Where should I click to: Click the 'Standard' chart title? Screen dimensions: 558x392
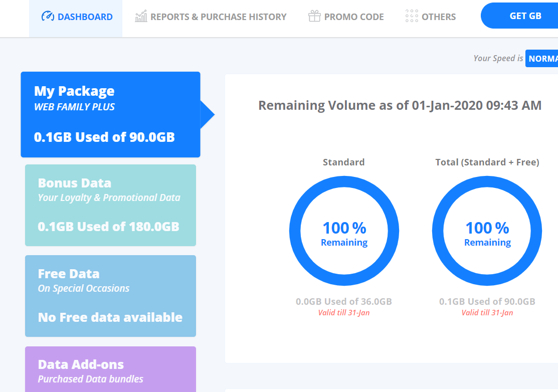pos(344,162)
